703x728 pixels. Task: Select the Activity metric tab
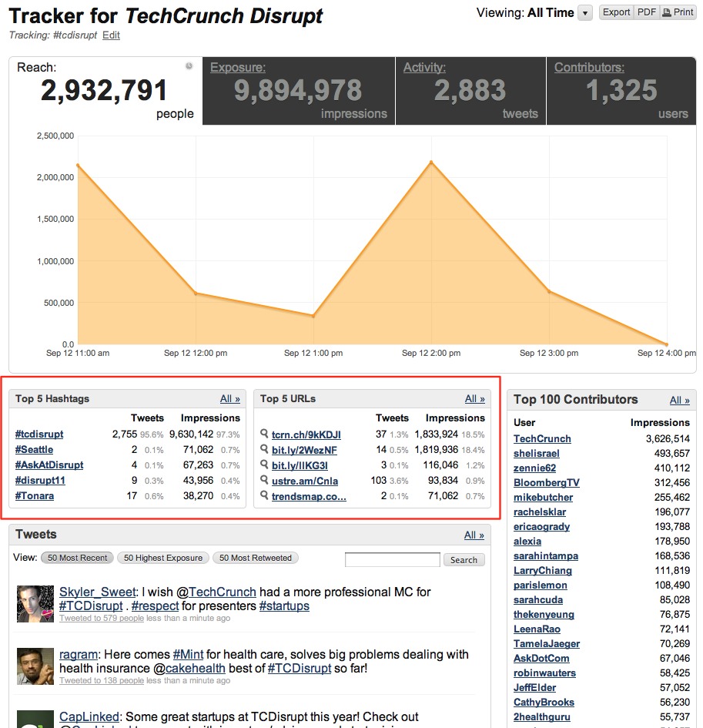pyautogui.click(x=470, y=91)
